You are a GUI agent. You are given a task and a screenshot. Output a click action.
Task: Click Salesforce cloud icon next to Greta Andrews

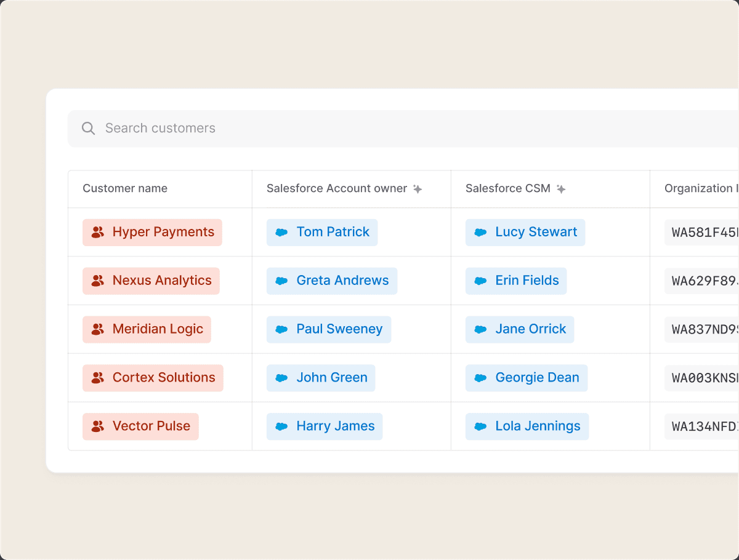[x=281, y=281]
